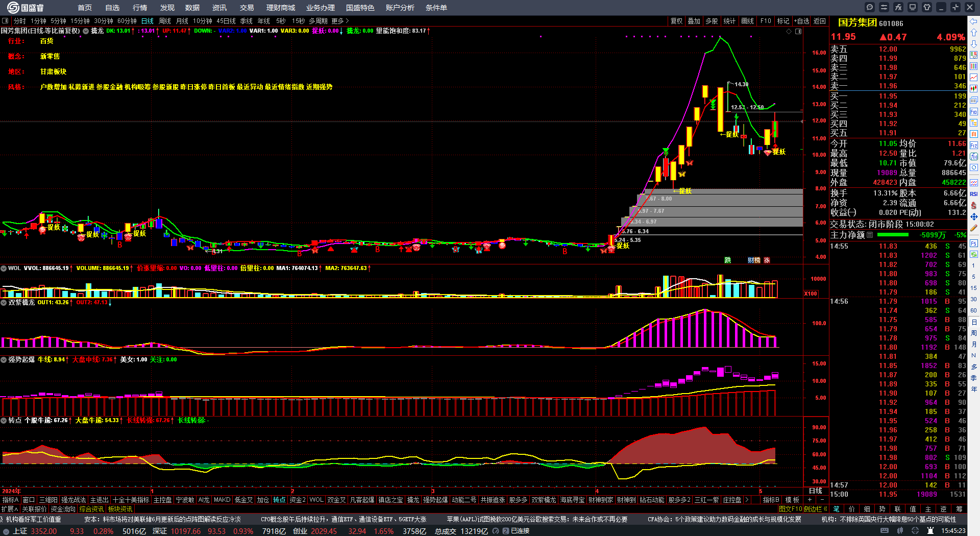Click the rook chess icon in status bar
The image size is (980, 536).
(930, 531)
